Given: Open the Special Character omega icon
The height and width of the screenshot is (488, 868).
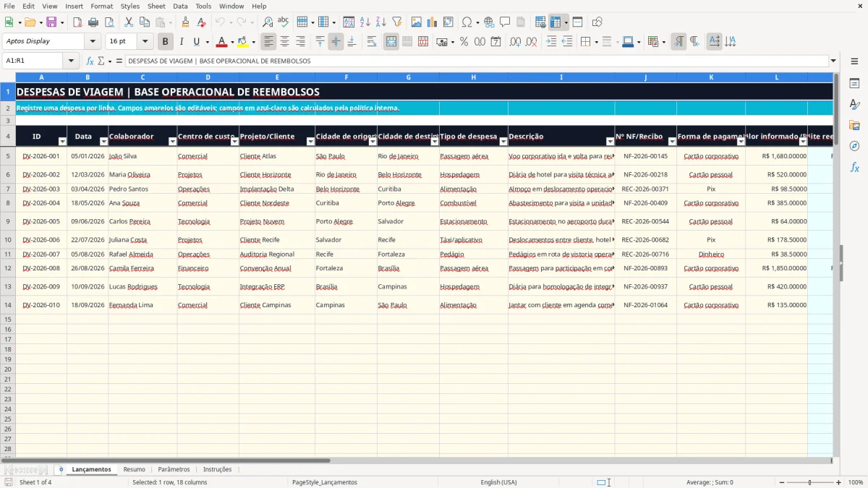Looking at the screenshot, I should (467, 22).
